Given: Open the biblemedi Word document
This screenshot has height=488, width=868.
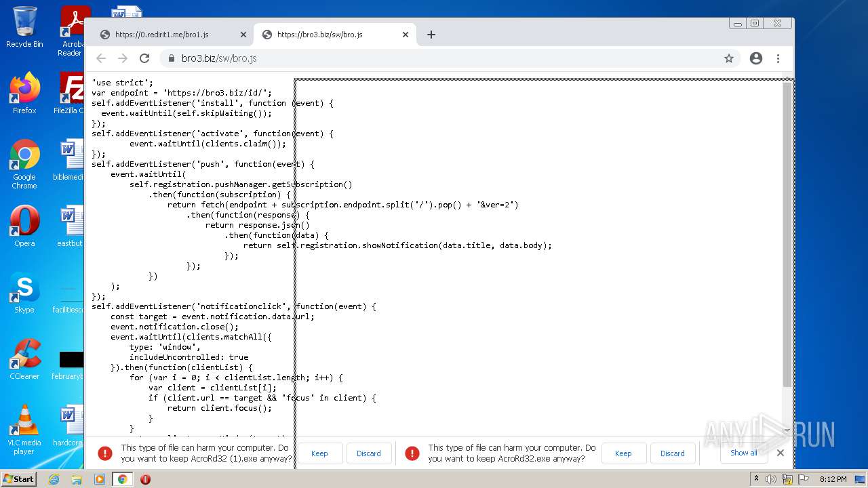Looking at the screenshot, I should point(69,160).
